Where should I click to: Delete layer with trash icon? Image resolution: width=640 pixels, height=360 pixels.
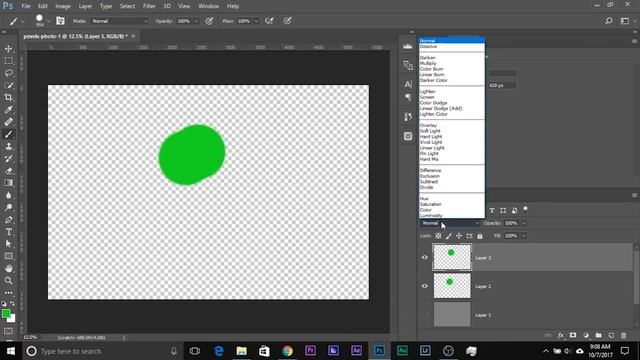624,335
